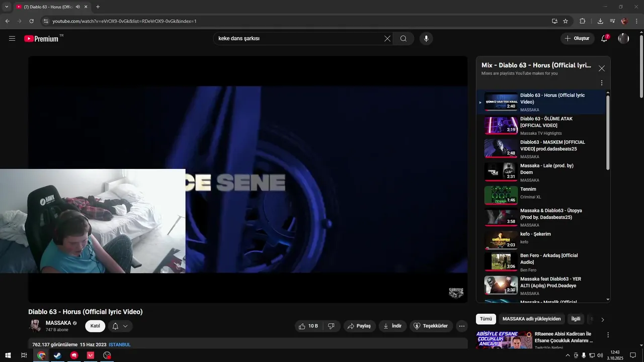Open MASSAKA channel avatar
The image size is (644, 362).
[35, 326]
